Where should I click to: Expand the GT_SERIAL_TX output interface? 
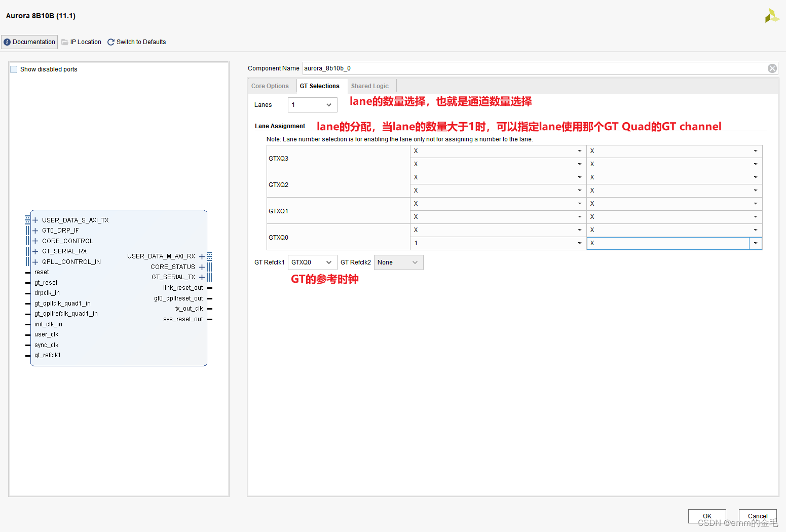(202, 277)
